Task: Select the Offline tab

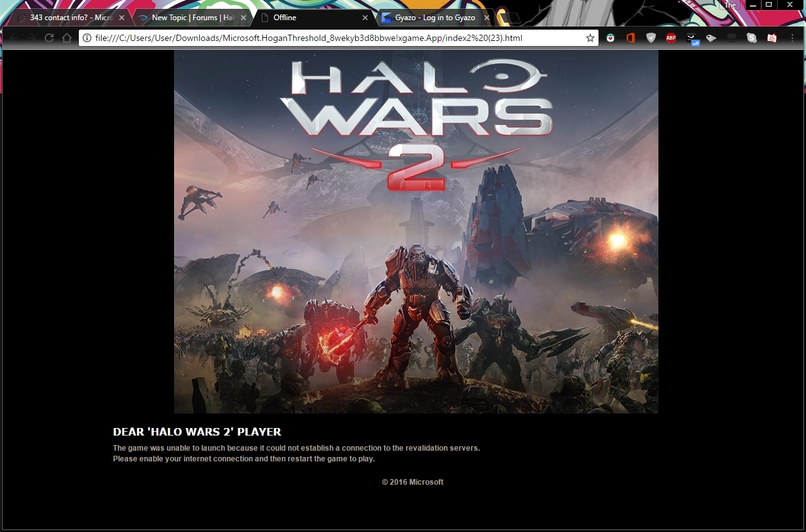Action: point(314,18)
